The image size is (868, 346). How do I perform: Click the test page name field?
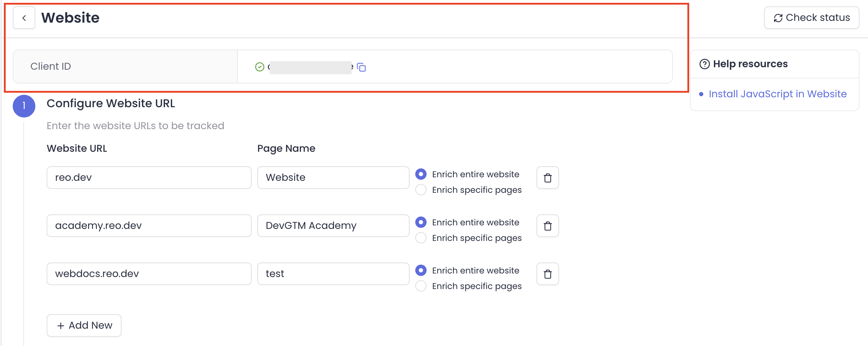(333, 274)
